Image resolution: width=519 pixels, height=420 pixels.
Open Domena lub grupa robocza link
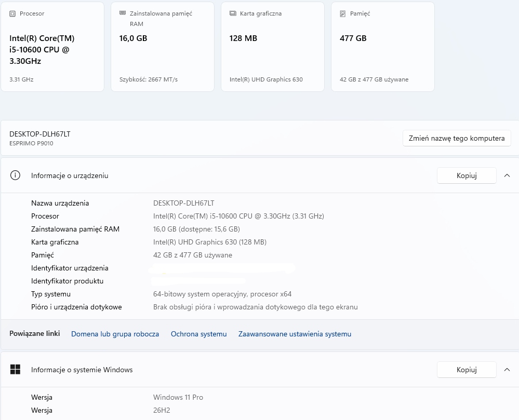click(115, 334)
